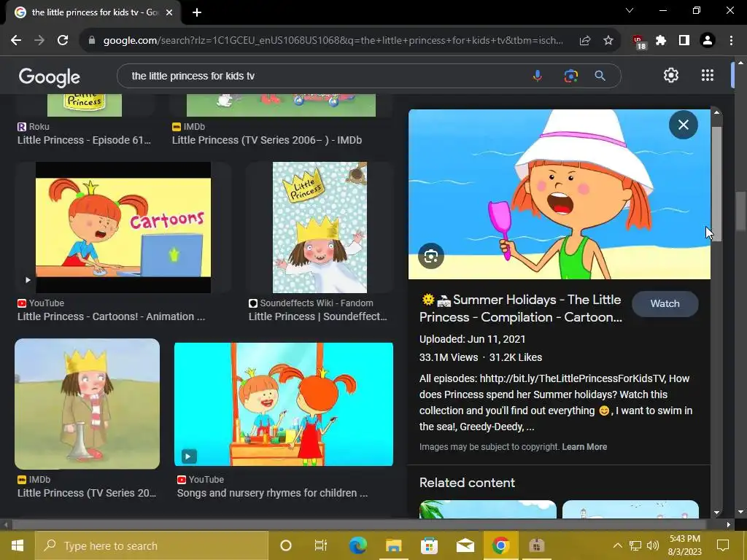
Task: Click the preview panel vertical scrollbar thumb
Action: [716, 183]
